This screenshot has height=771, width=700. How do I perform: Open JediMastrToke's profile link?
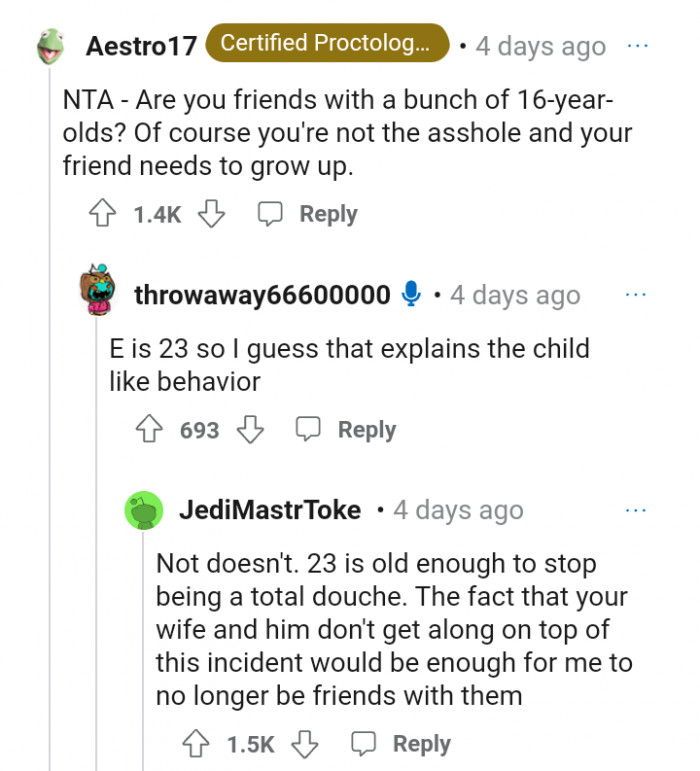269,510
